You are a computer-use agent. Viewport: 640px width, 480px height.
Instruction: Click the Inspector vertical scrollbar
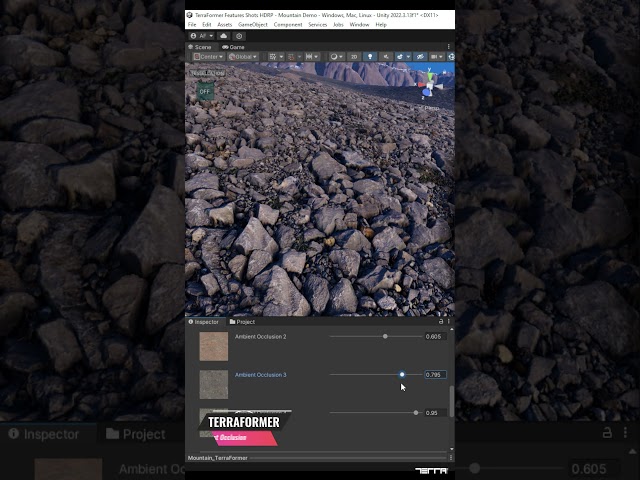[451, 401]
